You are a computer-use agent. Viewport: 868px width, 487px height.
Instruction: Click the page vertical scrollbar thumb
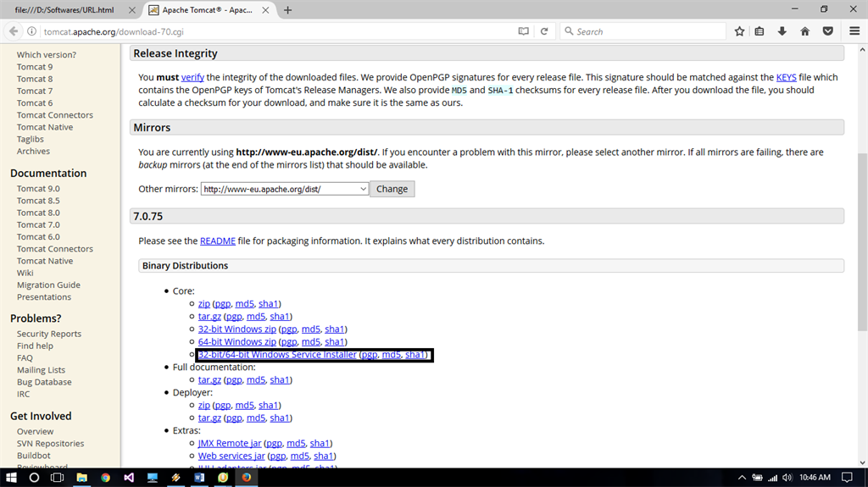point(862,241)
